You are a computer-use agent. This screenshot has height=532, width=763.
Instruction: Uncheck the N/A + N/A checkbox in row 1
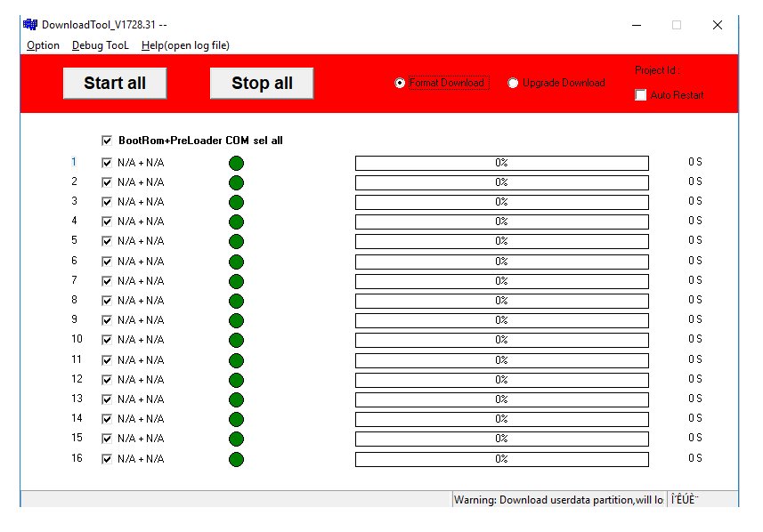click(x=107, y=163)
